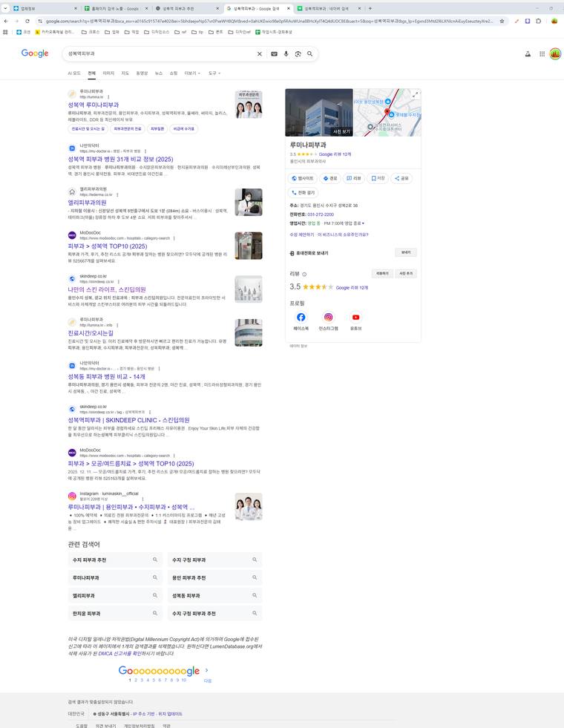Expand the 더보기 search filter dropdown

pos(192,73)
